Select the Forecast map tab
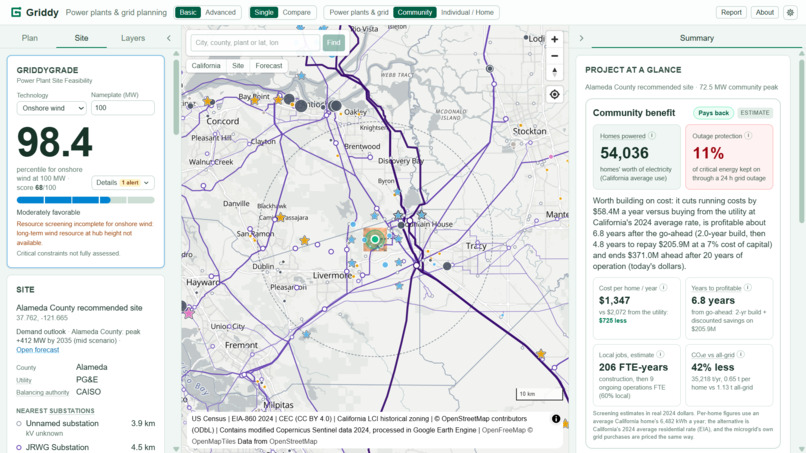This screenshot has height=453, width=806. tap(269, 66)
